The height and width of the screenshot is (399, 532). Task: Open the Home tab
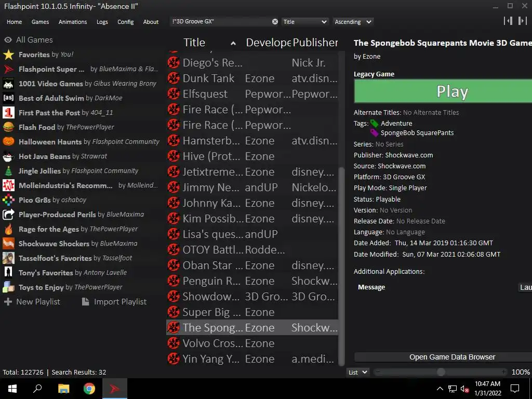[x=14, y=22]
